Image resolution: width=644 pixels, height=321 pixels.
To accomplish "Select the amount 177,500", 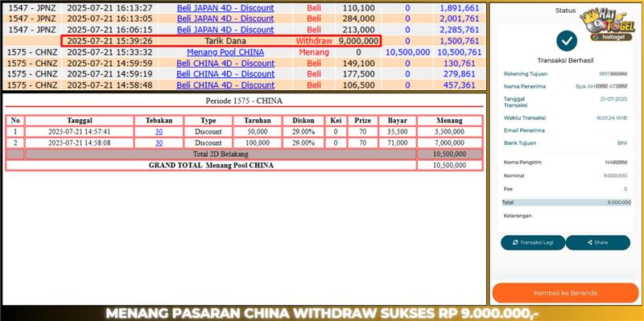I will [358, 74].
